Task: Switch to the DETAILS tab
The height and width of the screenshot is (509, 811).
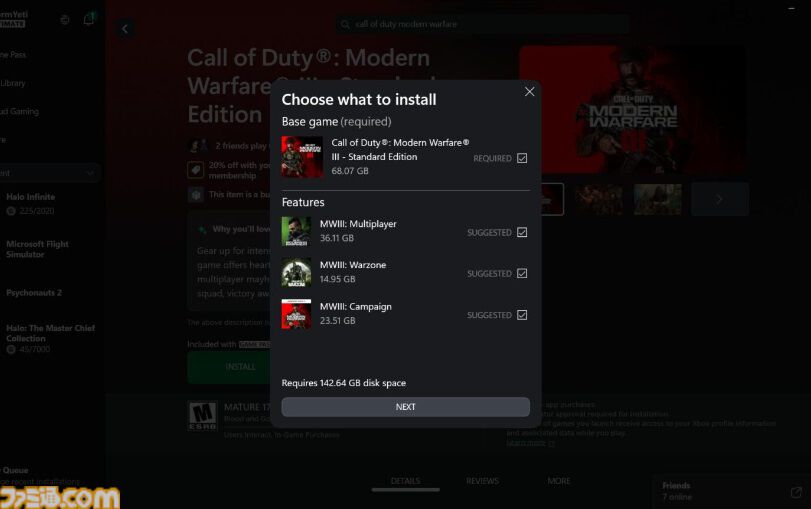Action: (x=405, y=481)
